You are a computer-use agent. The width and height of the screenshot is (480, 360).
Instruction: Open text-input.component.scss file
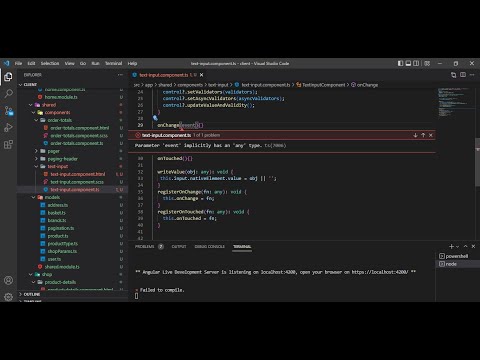coord(77,182)
